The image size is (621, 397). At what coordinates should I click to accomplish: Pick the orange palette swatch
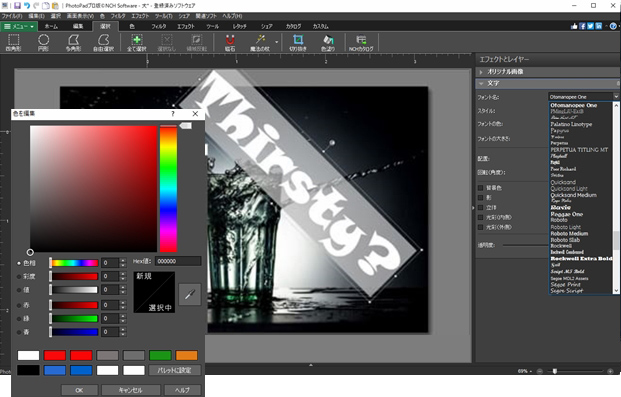187,355
